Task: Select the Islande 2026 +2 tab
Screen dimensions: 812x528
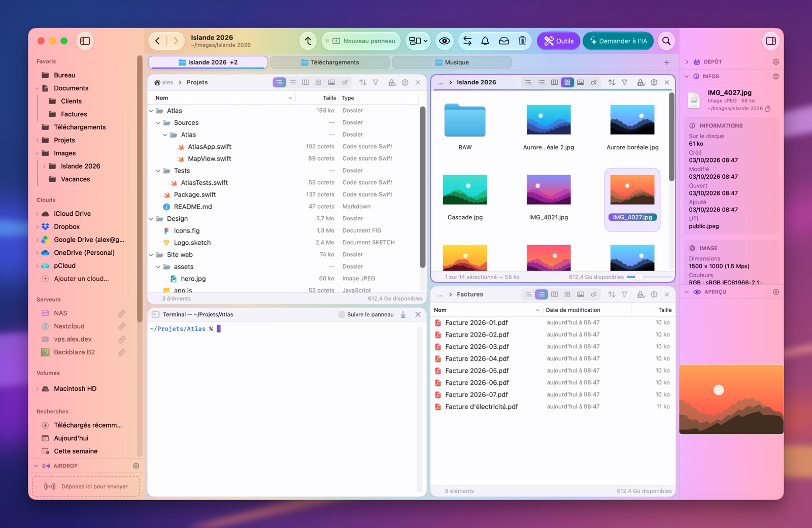Action: 208,62
